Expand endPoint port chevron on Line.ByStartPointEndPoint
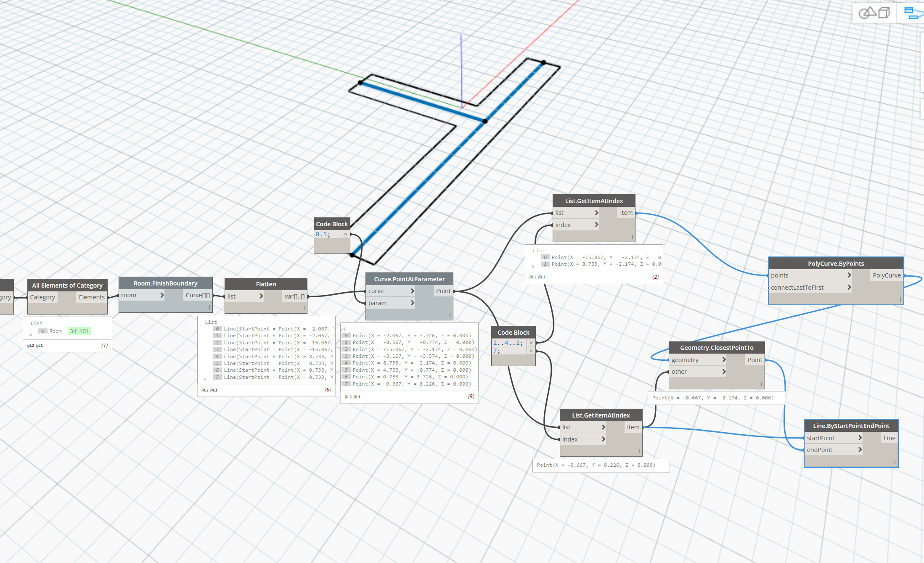924x563 pixels. 860,449
